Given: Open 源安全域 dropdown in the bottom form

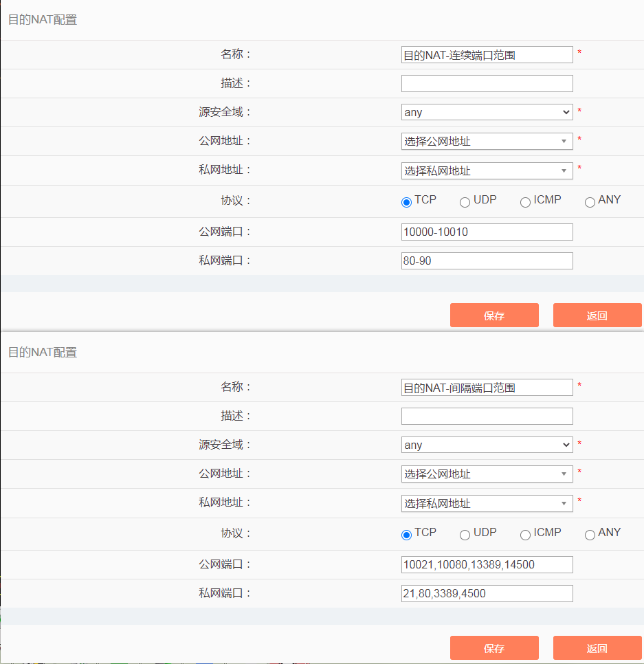Looking at the screenshot, I should coord(487,445).
